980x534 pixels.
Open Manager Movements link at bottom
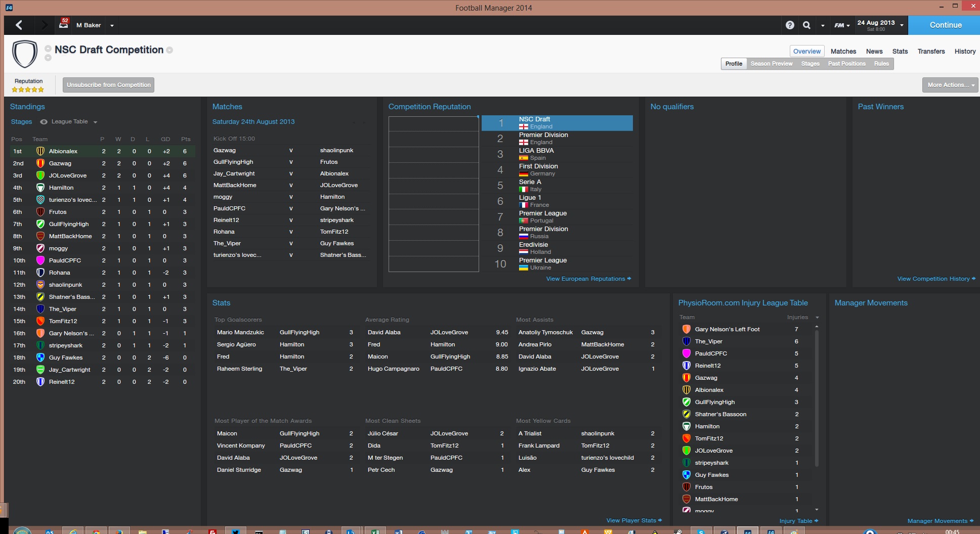pyautogui.click(x=940, y=521)
